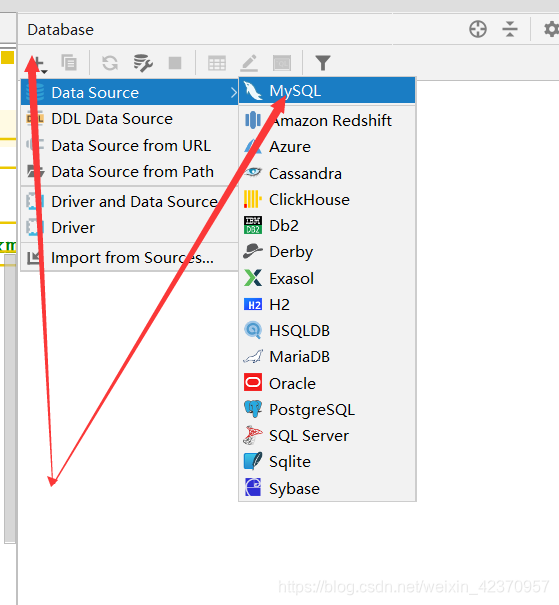Viewport: 559px width, 605px height.
Task: Click Driver and Data Source item
Action: [130, 202]
